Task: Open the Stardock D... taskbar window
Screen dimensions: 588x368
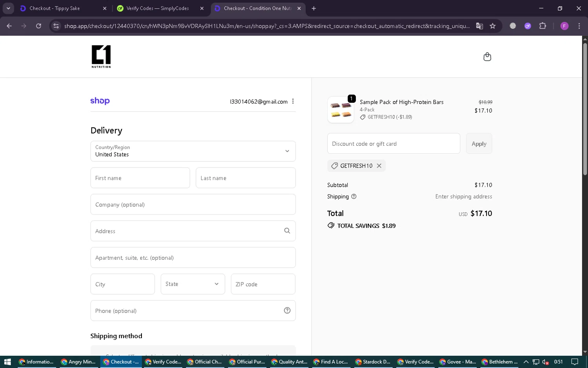Action: click(373, 362)
